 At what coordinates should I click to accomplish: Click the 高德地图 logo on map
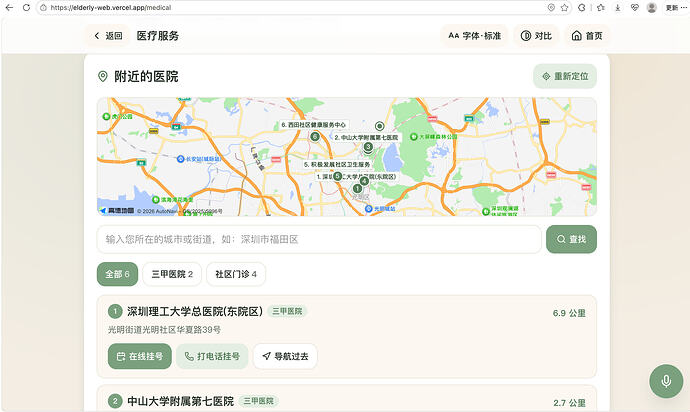tap(117, 211)
